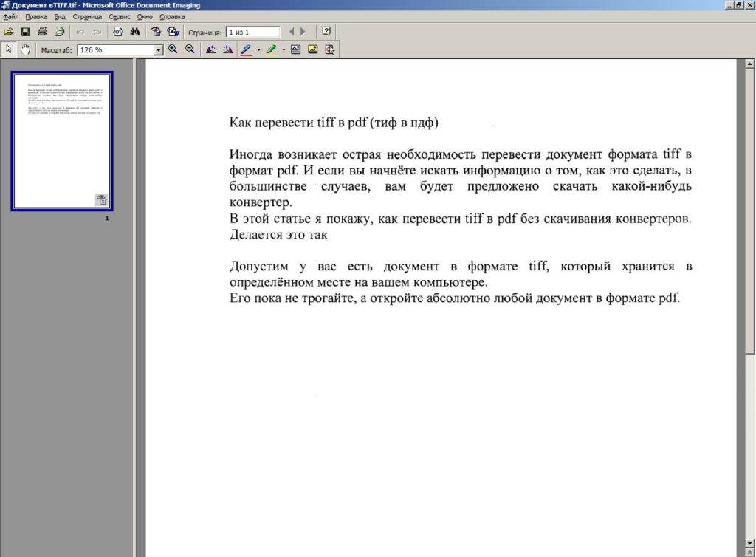The height and width of the screenshot is (557, 756).
Task: Enable the arrow Select tool
Action: click(9, 49)
